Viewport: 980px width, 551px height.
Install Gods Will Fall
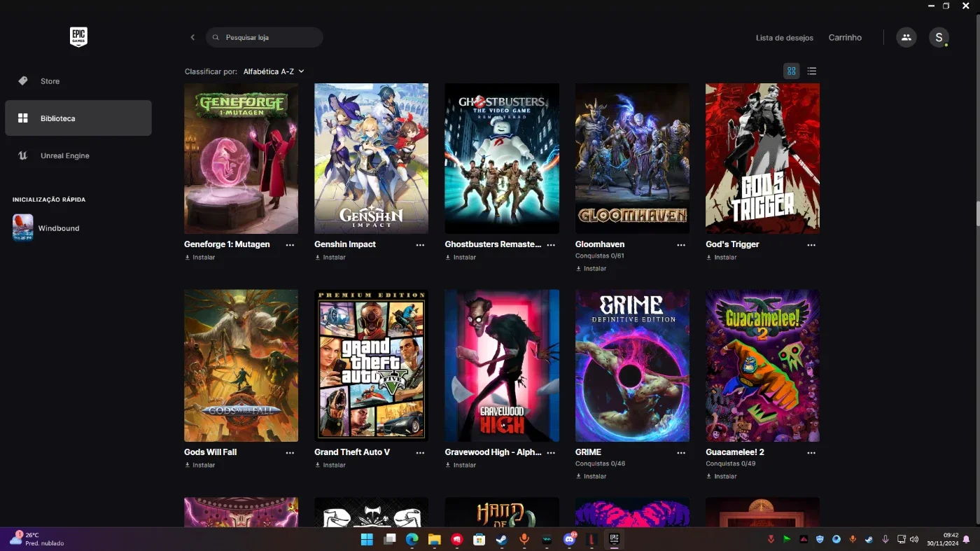click(x=200, y=465)
